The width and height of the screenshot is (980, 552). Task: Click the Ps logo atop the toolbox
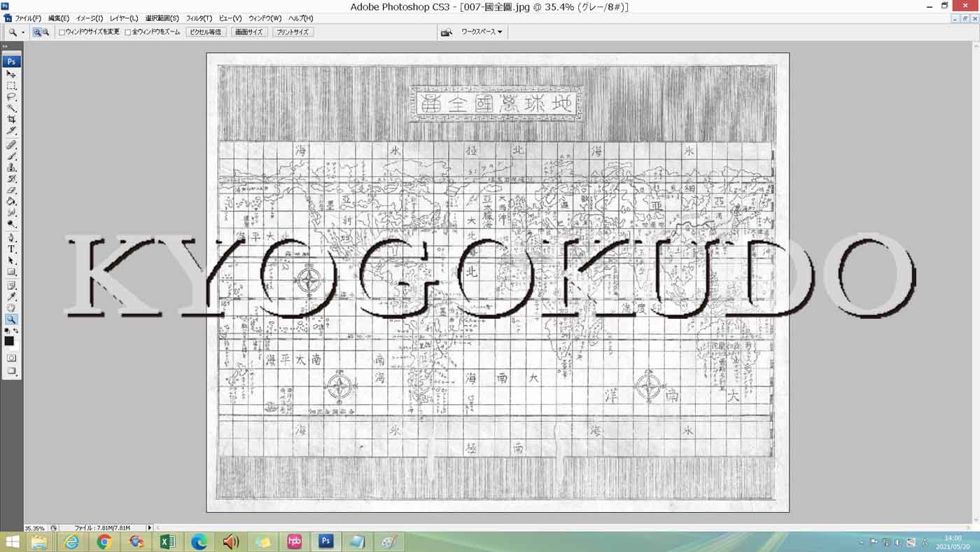[11, 62]
